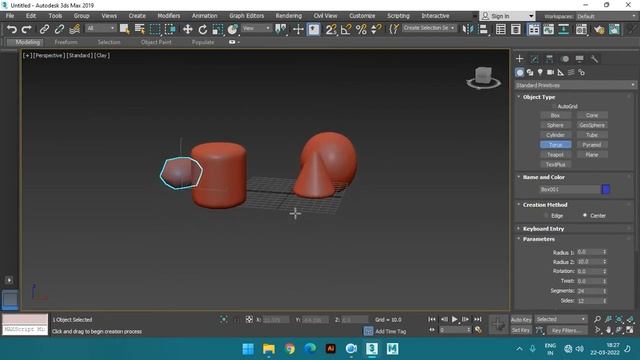Switch to the Hierarchy panel icon
The width and height of the screenshot is (640, 360).
549,59
